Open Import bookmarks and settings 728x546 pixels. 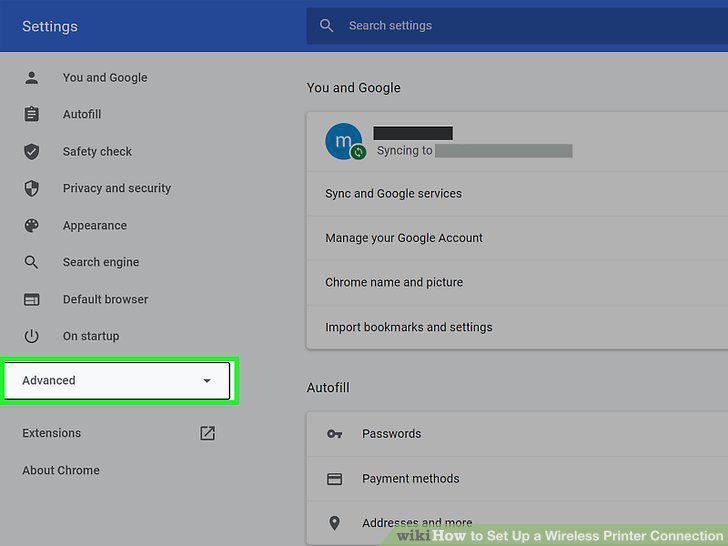(x=517, y=327)
